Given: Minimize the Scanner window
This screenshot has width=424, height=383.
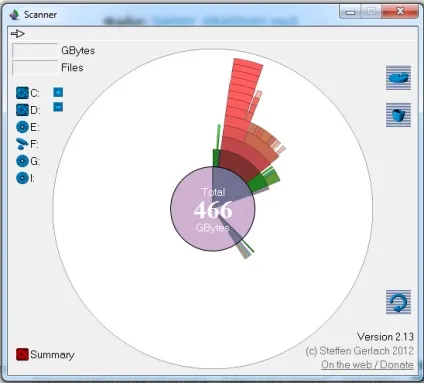Looking at the screenshot, I should click(x=350, y=12).
